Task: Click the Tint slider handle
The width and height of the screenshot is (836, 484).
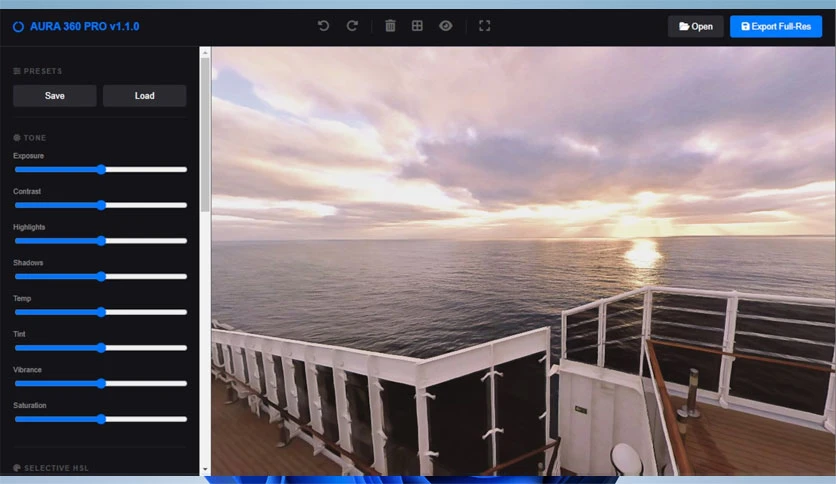Action: point(101,348)
